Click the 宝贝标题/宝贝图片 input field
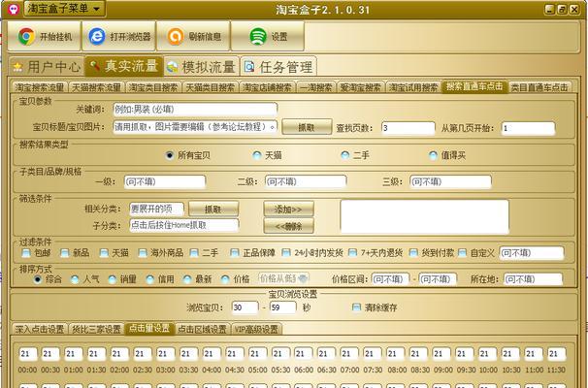This screenshot has height=388, width=588. (195, 127)
